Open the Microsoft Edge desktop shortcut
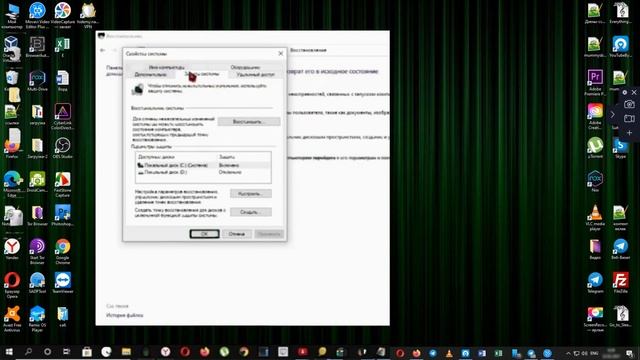The width and height of the screenshot is (640, 360). [x=12, y=184]
